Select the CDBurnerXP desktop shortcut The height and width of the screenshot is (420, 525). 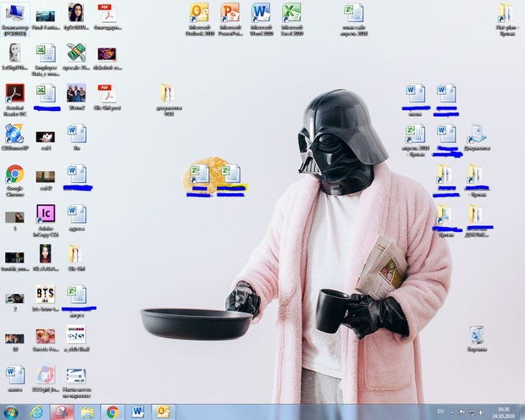(14, 137)
